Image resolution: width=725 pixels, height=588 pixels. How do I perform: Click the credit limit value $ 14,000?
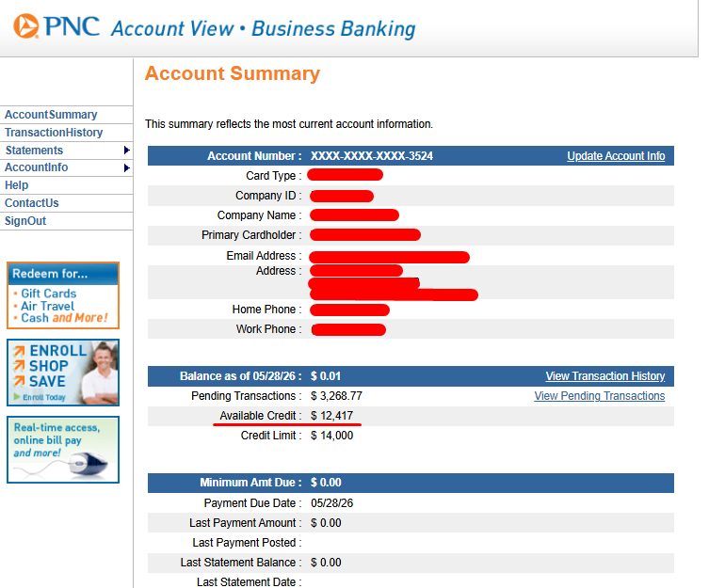click(x=331, y=436)
